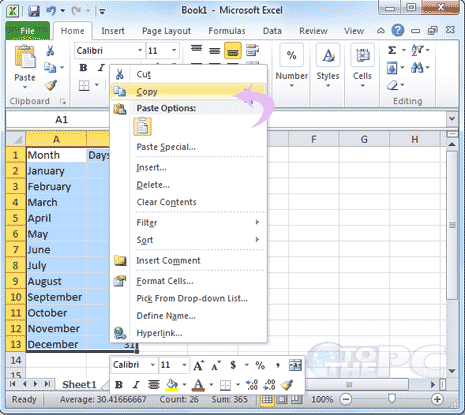The height and width of the screenshot is (415, 465).
Task: Click Percent Style in mini toolbar
Action: (x=260, y=365)
